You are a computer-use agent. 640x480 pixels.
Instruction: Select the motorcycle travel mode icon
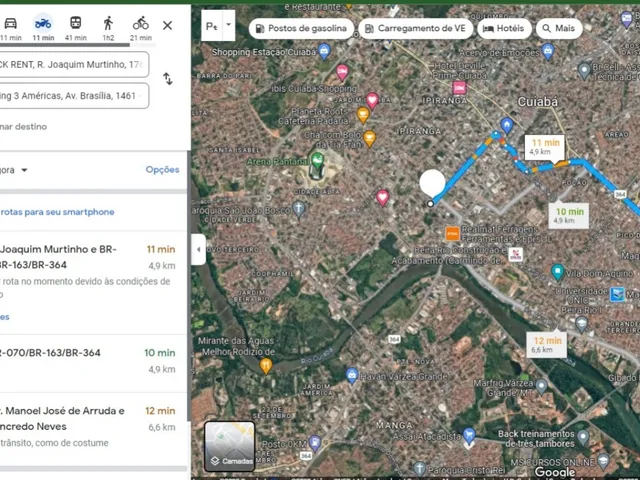(43, 24)
